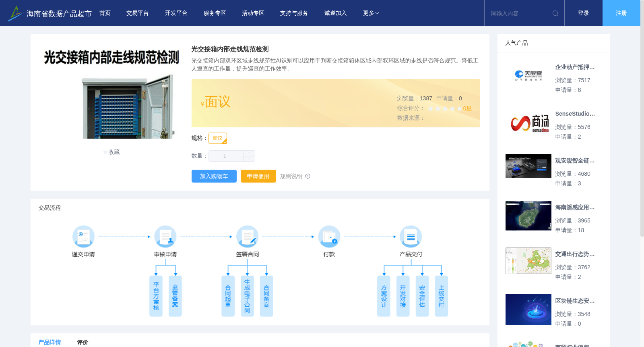Click the 开发对接 sub-step box

click(x=403, y=296)
